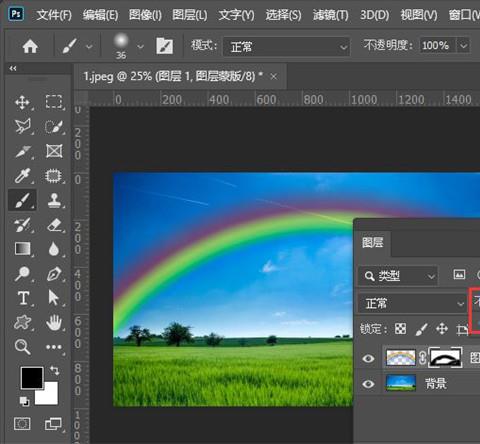Select the Rectangular Marquee tool
Screen dimensions: 480x444
coord(54,102)
